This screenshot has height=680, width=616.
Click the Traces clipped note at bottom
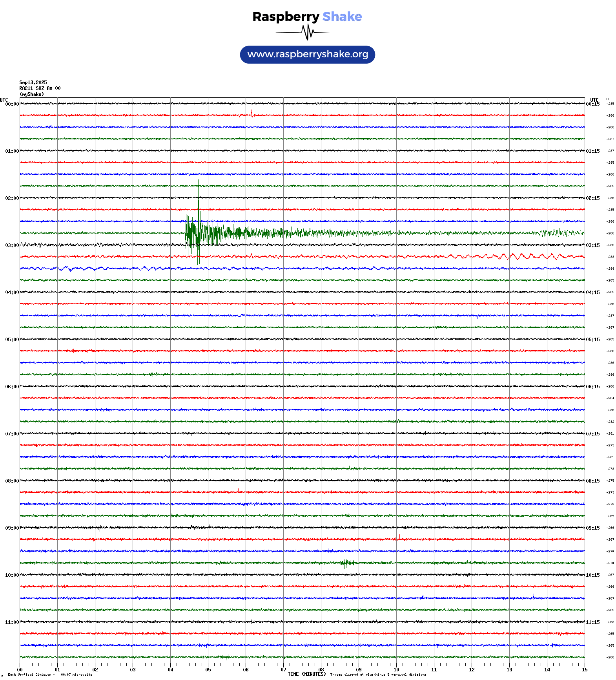point(378,675)
